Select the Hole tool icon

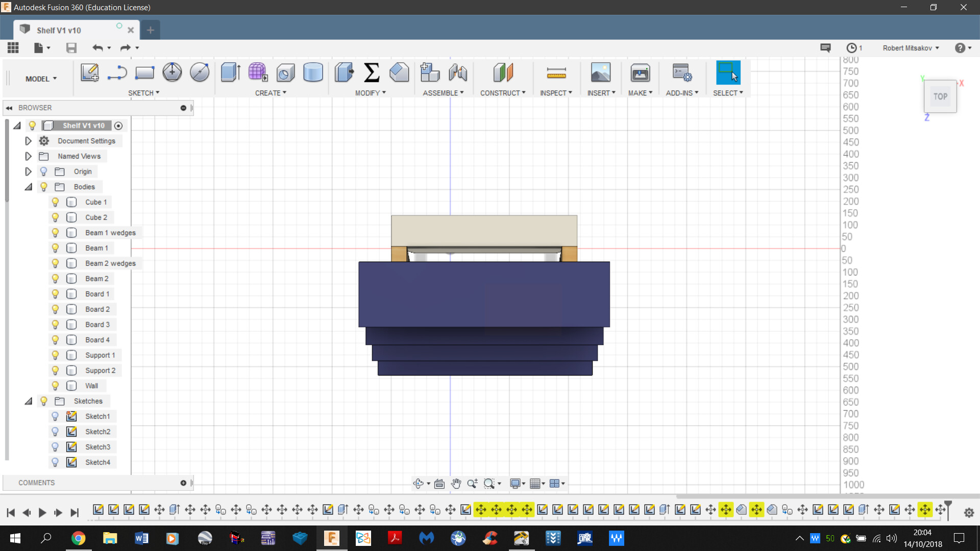[x=285, y=72]
